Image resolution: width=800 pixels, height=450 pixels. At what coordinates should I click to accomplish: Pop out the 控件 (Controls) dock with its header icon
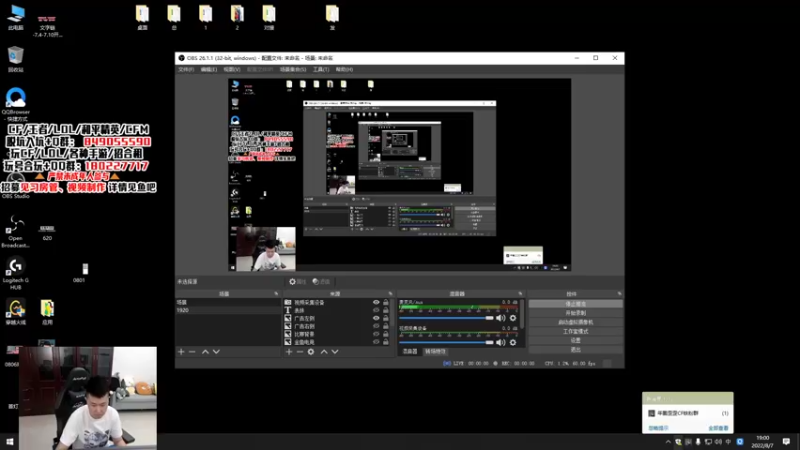tap(619, 294)
